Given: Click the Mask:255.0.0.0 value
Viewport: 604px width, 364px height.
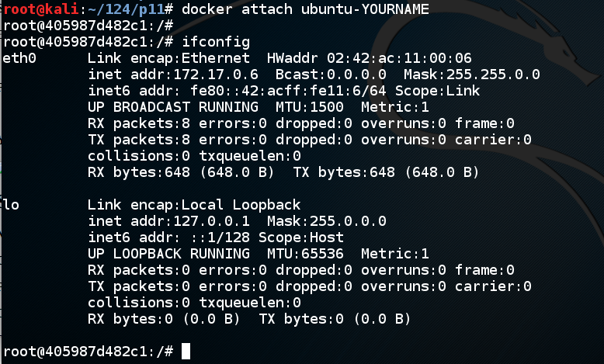Looking at the screenshot, I should coord(335,221).
